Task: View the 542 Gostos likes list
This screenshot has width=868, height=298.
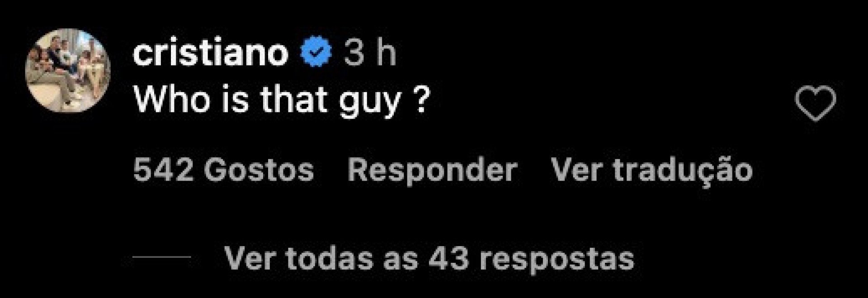Action: (x=224, y=171)
